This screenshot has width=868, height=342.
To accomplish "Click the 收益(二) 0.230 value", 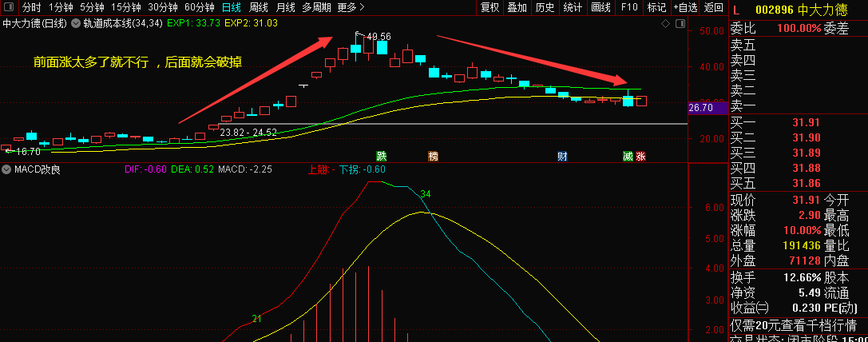I will tap(807, 307).
